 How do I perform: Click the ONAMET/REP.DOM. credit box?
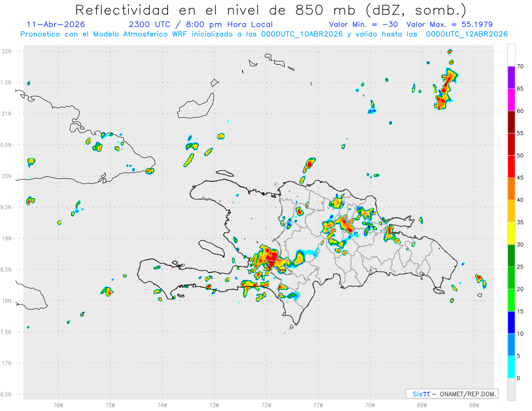click(x=452, y=394)
